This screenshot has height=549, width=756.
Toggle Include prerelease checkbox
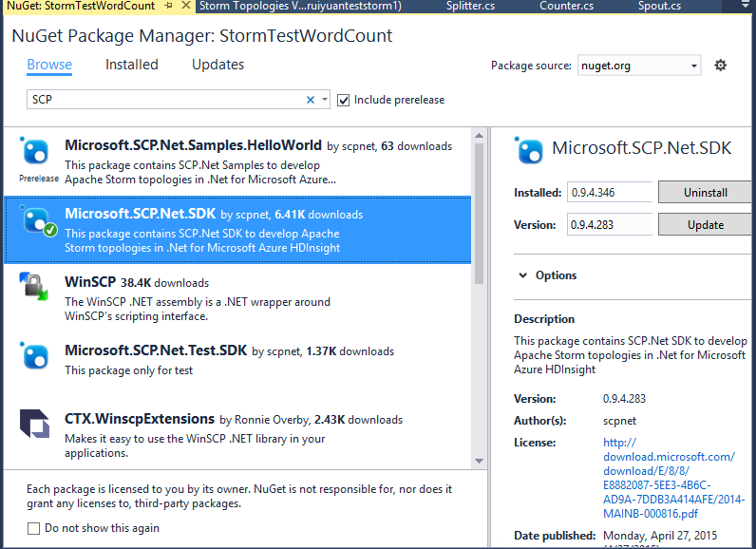coord(344,100)
